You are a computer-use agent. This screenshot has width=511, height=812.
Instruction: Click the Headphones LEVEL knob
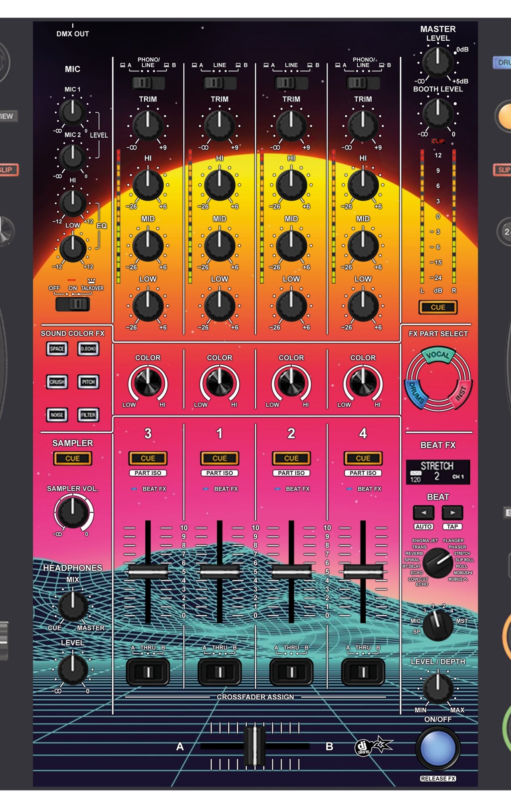(73, 669)
